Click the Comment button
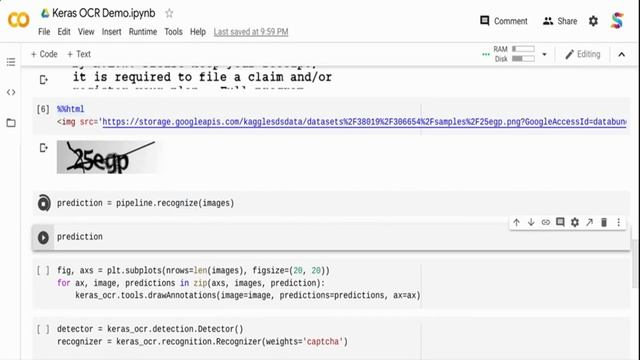Screen dimensions: 640x360 [504, 21]
